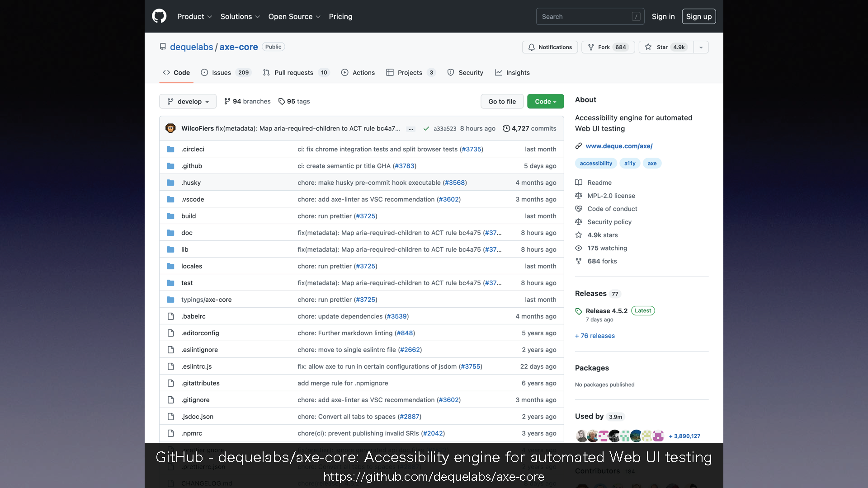Click the Sign in link
This screenshot has width=868, height=488.
[x=663, y=16]
